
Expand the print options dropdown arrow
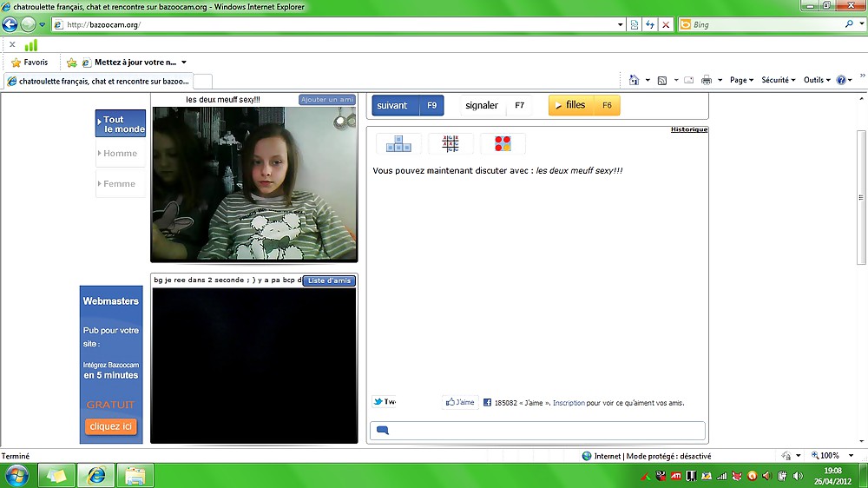coord(720,80)
